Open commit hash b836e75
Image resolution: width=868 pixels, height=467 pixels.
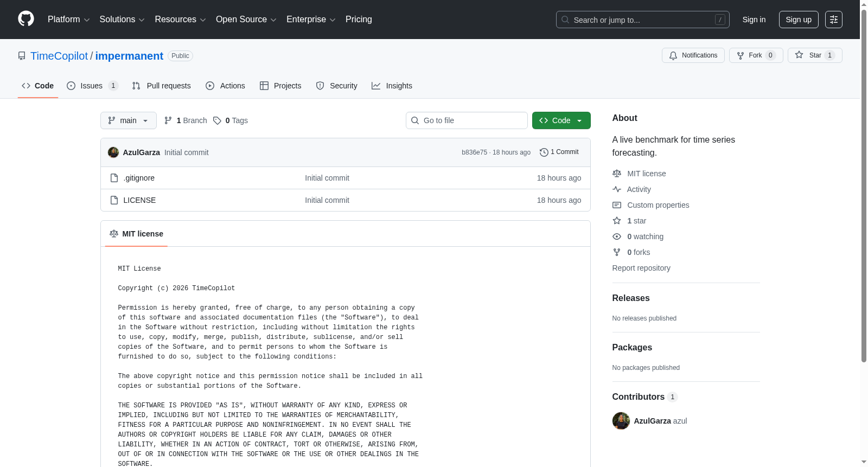[474, 152]
